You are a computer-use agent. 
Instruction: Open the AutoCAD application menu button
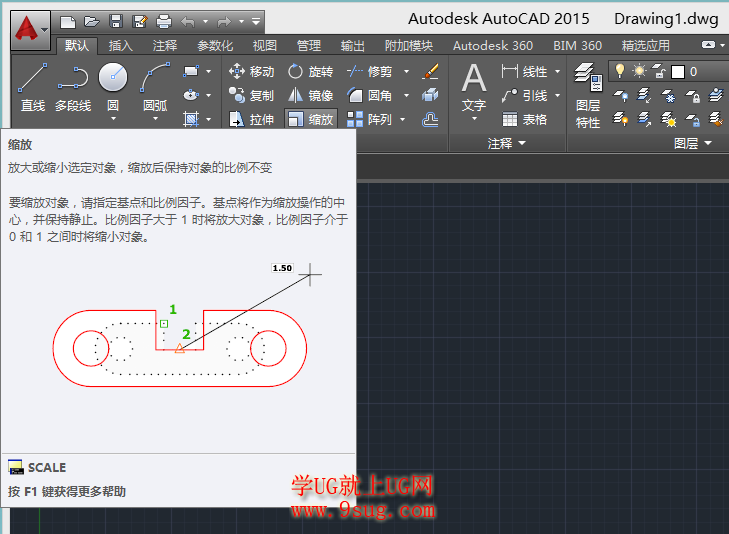30,30
